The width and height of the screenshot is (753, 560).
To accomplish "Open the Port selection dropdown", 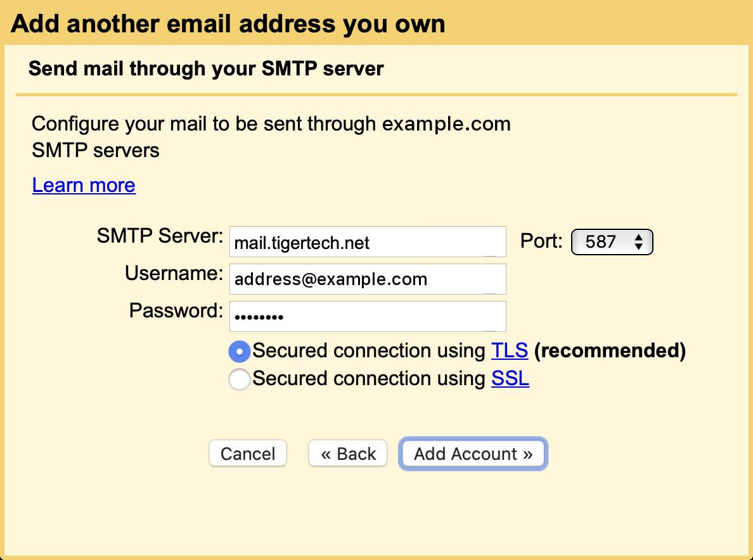I will [x=612, y=241].
